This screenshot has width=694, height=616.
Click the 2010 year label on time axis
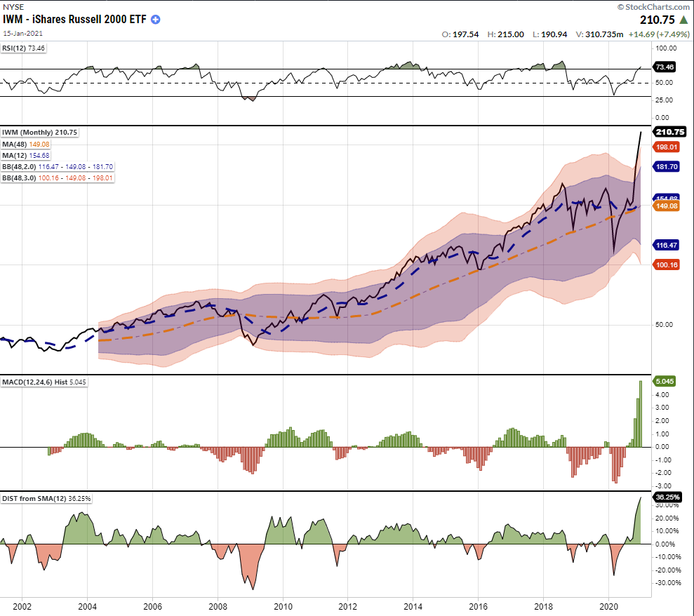pyautogui.click(x=283, y=606)
